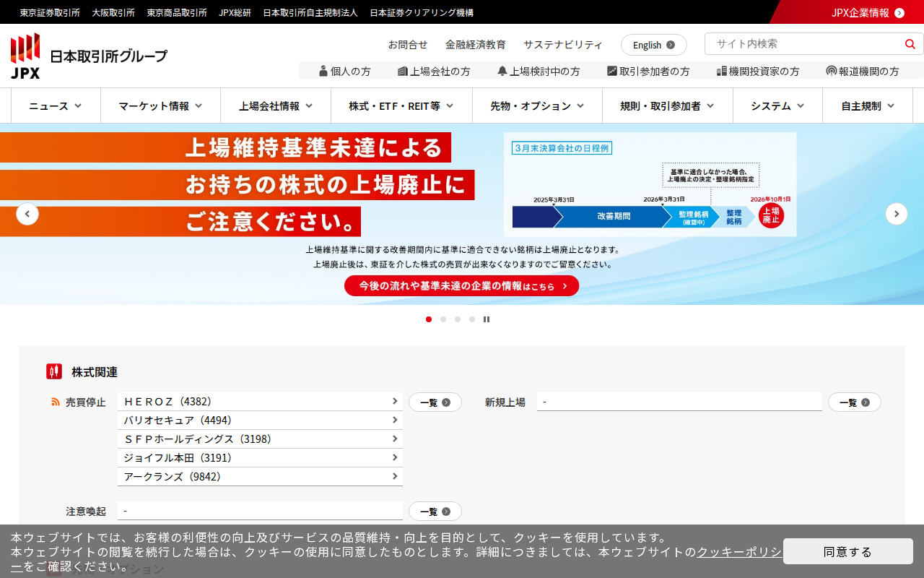924x578 pixels.
Task: Go to お問合せ page
Action: [x=408, y=45]
